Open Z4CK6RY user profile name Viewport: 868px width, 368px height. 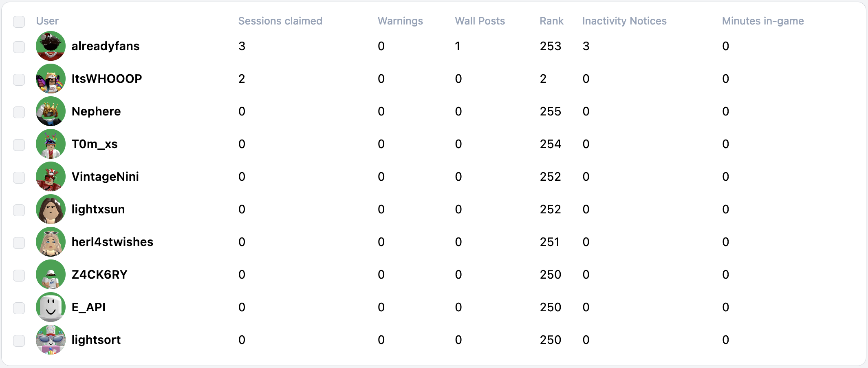[x=99, y=275]
